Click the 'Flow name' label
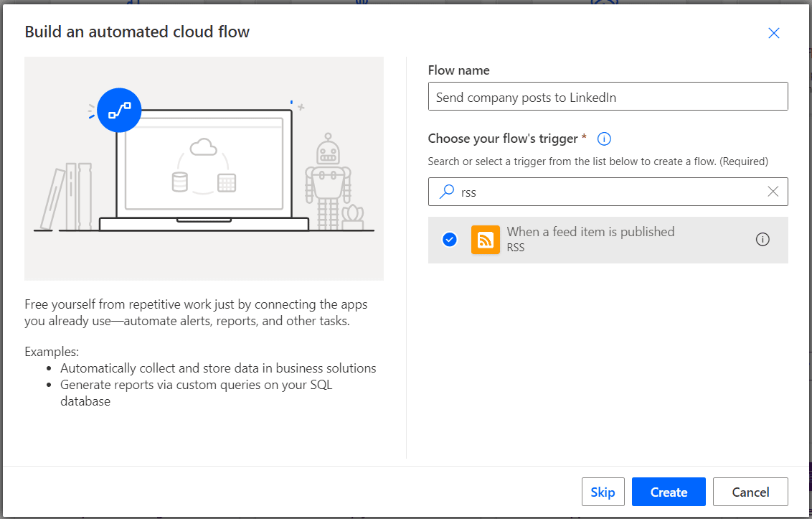 point(459,70)
